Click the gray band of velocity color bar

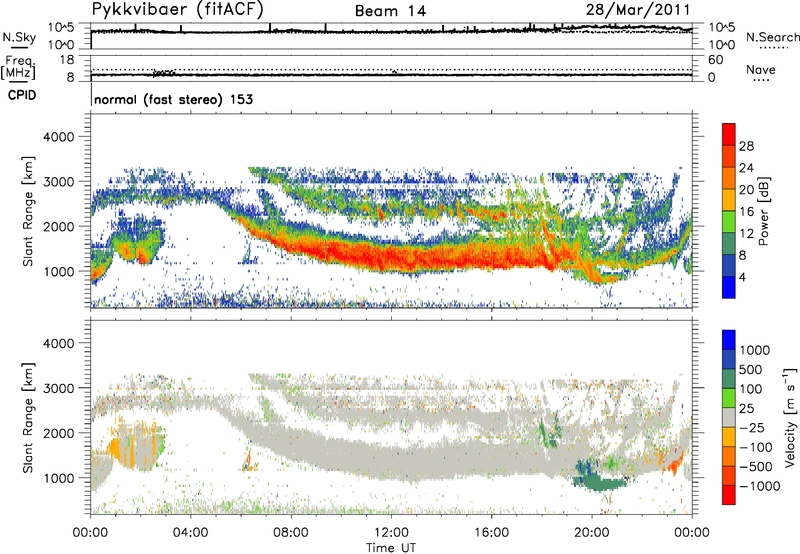tap(729, 417)
